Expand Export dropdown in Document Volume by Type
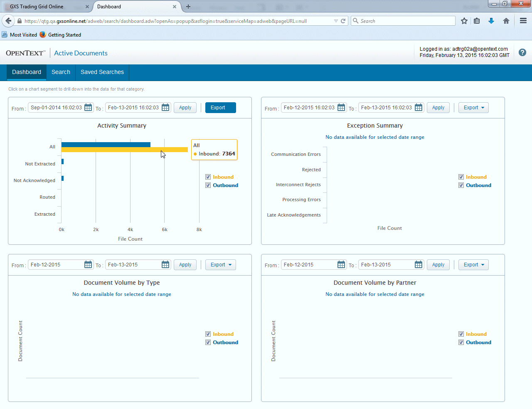532x409 pixels. (x=220, y=265)
